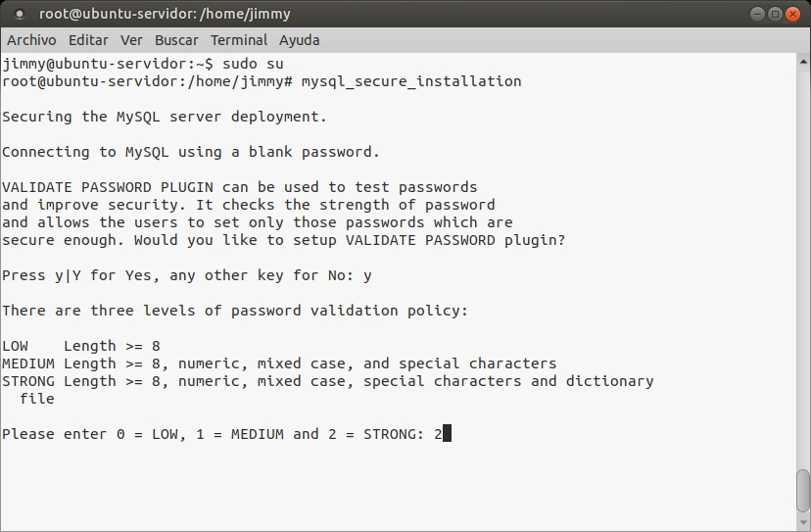The width and height of the screenshot is (811, 532).
Task: Close the terminal window
Action: click(x=793, y=15)
